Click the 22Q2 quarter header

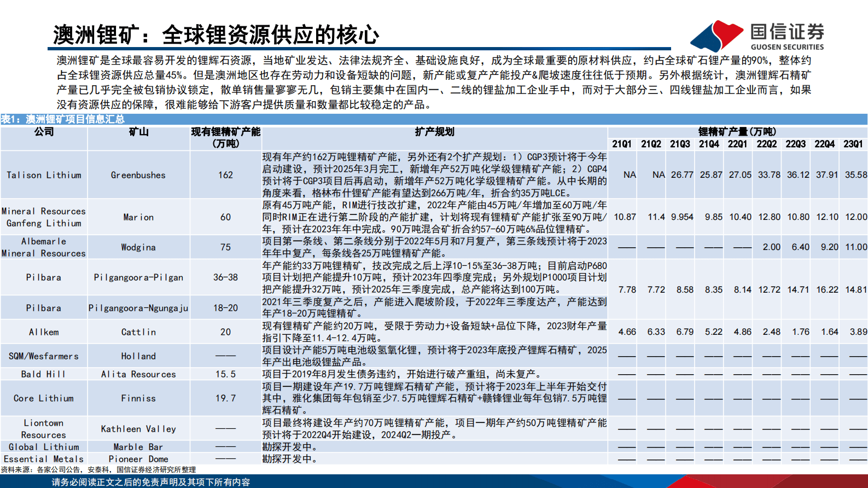click(x=767, y=144)
